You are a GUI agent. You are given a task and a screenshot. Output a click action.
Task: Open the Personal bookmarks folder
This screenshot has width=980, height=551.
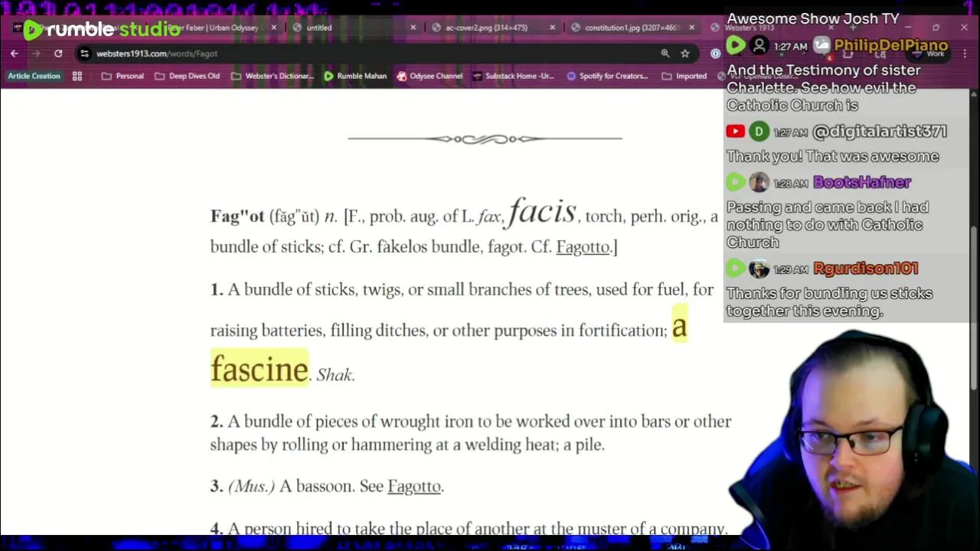point(122,76)
